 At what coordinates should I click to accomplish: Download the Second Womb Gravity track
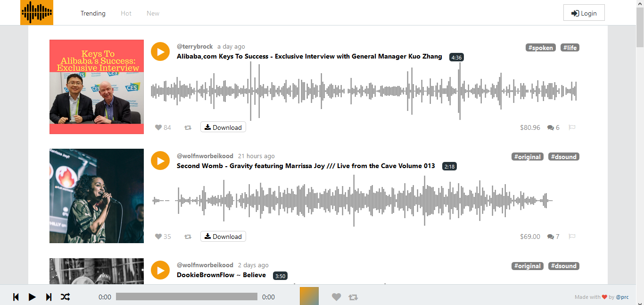pyautogui.click(x=223, y=237)
